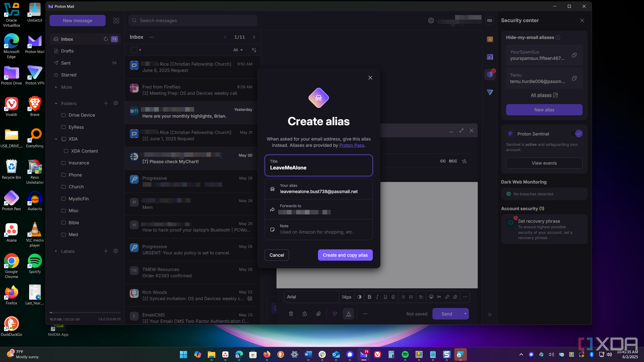Open the Contacts side panel icon
Viewport: 644px width, 362px height.
(490, 39)
